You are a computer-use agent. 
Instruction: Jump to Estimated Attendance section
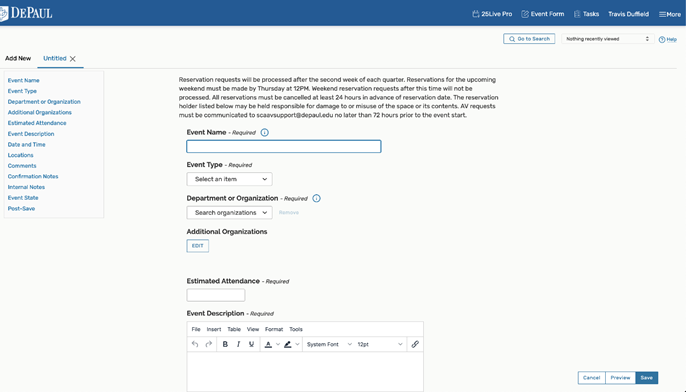37,123
